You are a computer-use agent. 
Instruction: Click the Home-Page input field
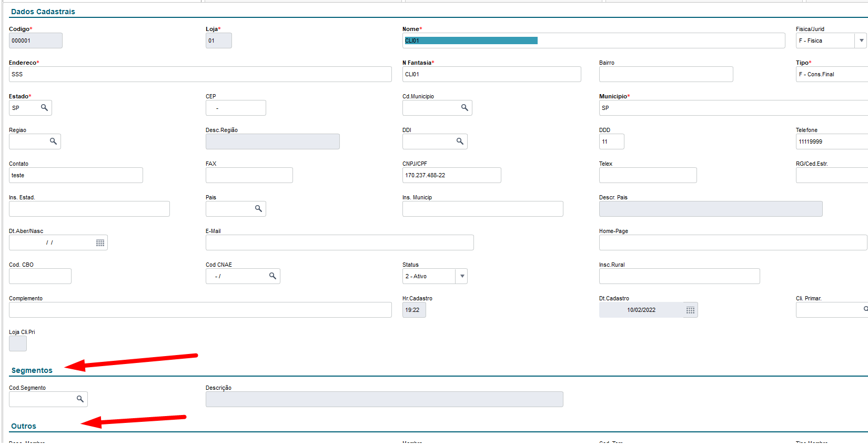click(x=733, y=242)
